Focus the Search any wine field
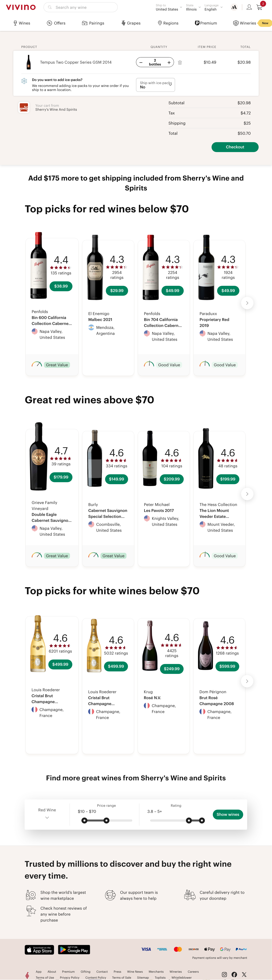 coord(84,7)
